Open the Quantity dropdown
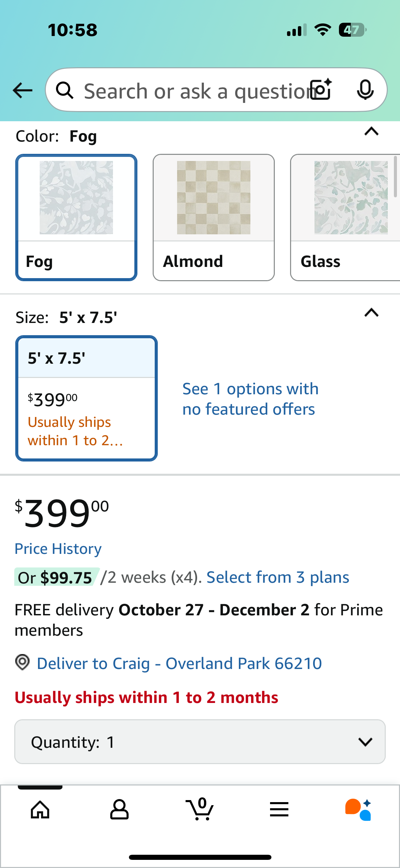The width and height of the screenshot is (400, 868). (200, 742)
